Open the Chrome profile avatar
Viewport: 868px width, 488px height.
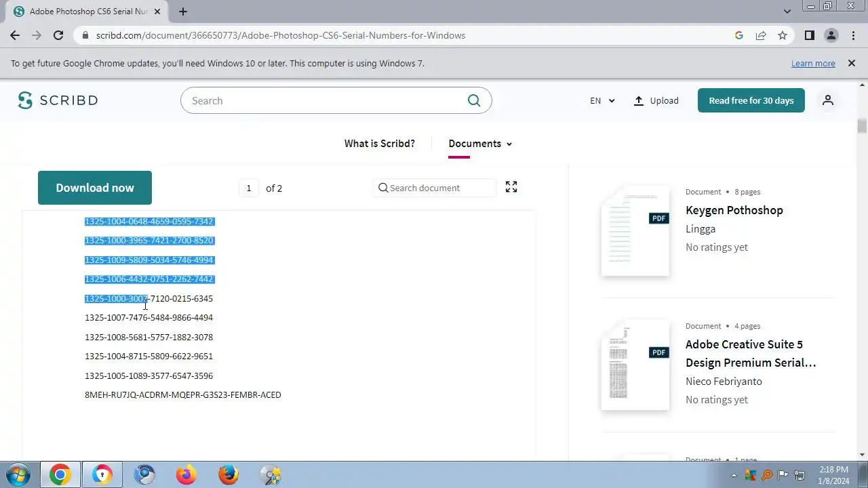pos(831,35)
